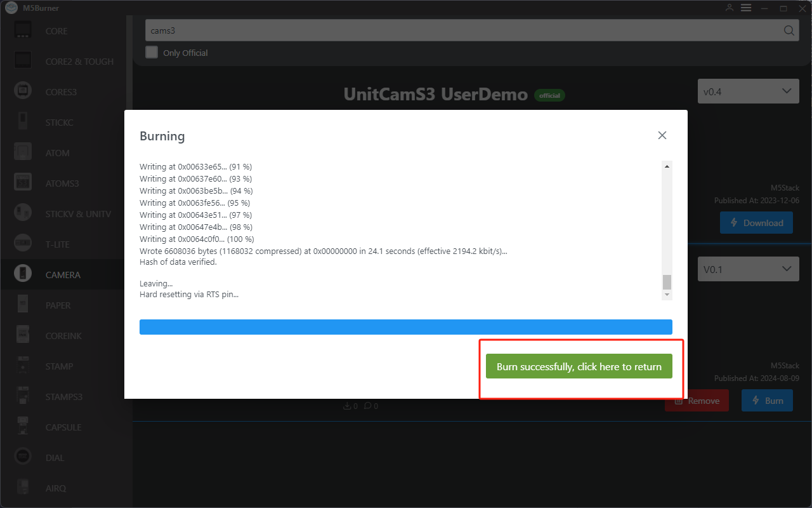Click the Writing at 0x0063be5b (94 %) line

pos(196,191)
